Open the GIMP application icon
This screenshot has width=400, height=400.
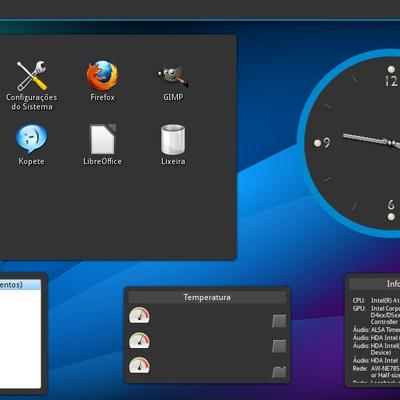coord(173,76)
